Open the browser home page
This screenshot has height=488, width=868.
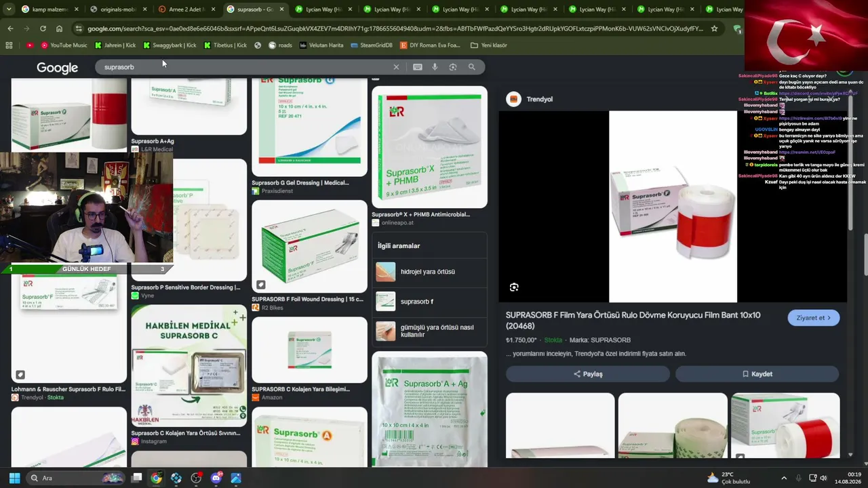tap(59, 28)
